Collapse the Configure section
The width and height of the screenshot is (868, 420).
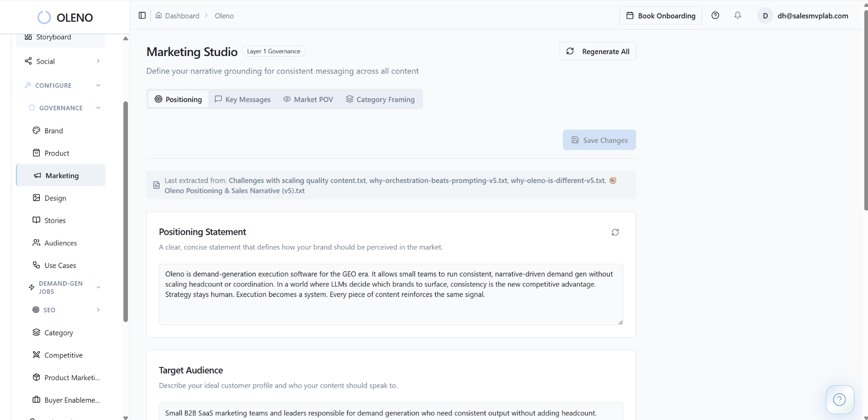(98, 85)
